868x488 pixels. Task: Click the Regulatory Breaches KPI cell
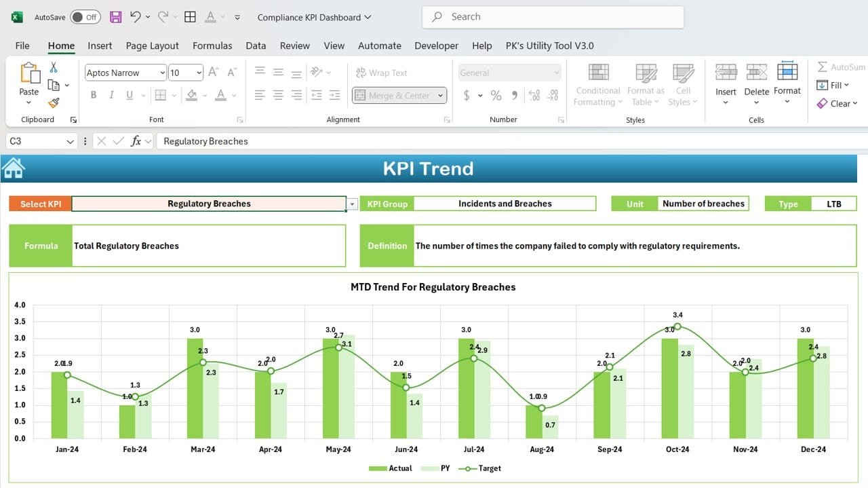[x=209, y=204]
